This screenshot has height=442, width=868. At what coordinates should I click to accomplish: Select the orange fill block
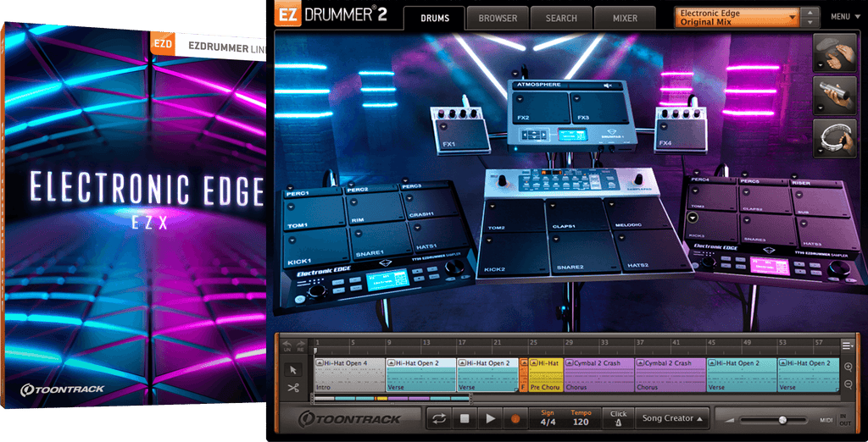tap(524, 375)
